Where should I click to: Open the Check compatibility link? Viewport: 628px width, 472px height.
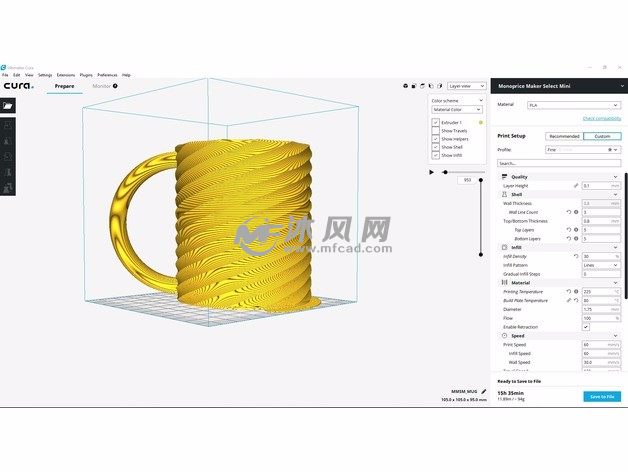point(602,118)
